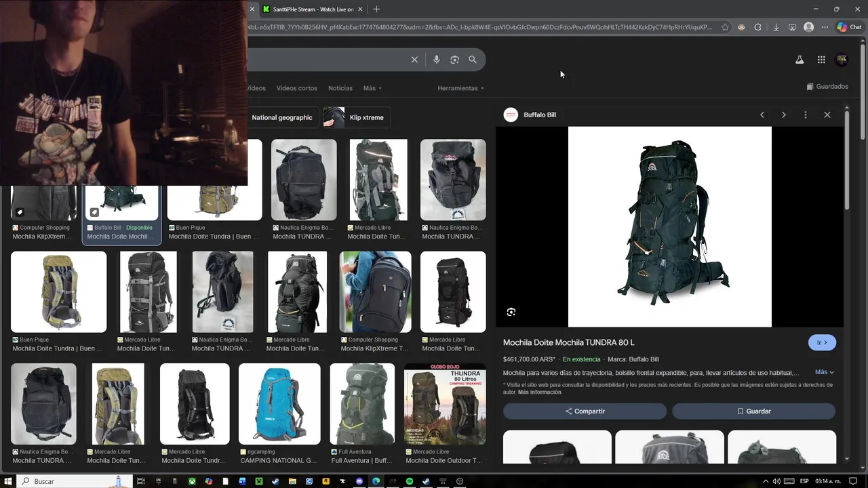
Task: Open Spotify from the taskbar
Action: point(410,481)
